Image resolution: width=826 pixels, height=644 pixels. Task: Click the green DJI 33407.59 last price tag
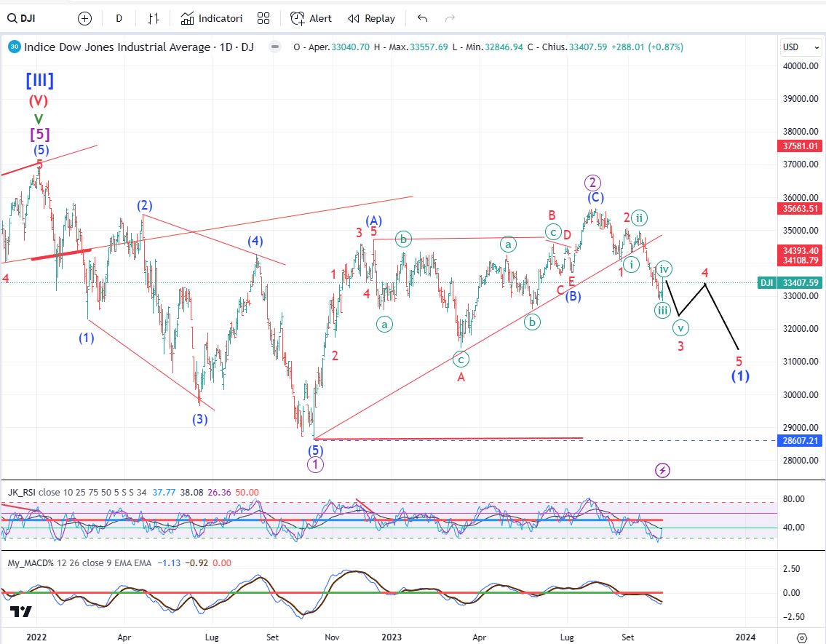pos(790,283)
